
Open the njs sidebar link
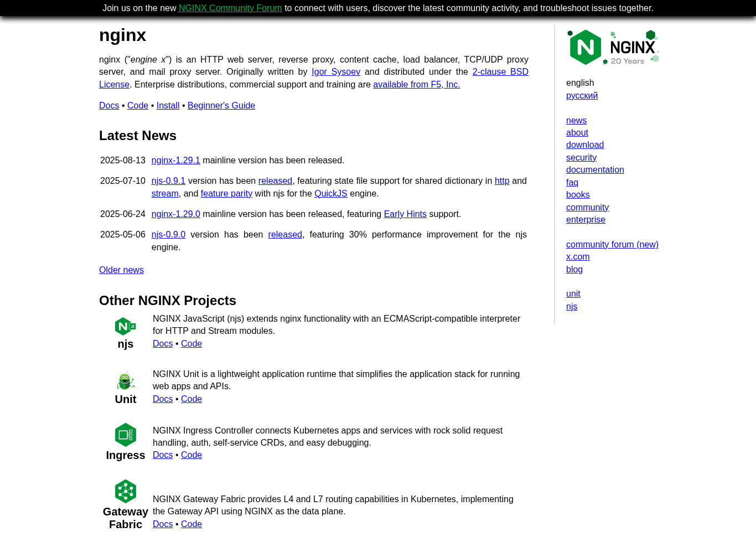(572, 307)
